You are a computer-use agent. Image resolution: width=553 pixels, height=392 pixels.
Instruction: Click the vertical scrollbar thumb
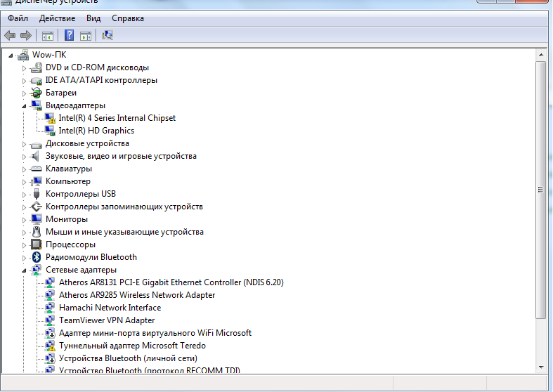coord(540,190)
